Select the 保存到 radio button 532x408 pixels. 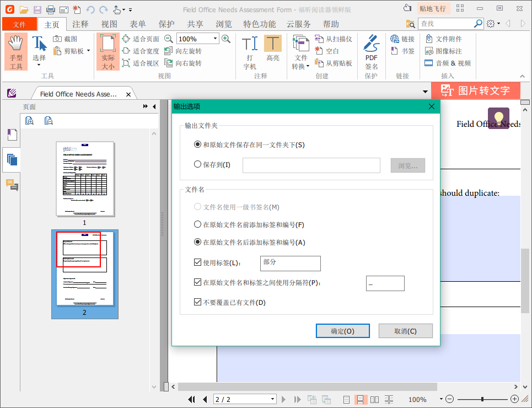point(197,165)
